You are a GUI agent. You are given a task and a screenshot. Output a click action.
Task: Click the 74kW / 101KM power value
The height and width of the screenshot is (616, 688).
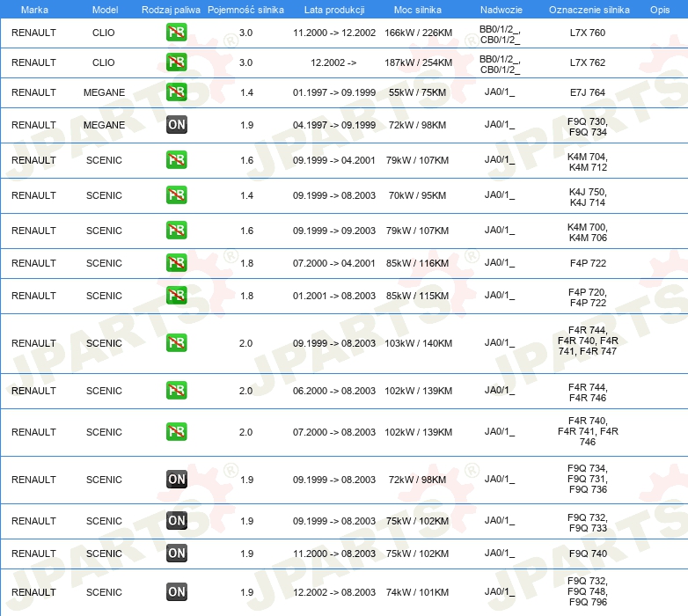pos(417,592)
